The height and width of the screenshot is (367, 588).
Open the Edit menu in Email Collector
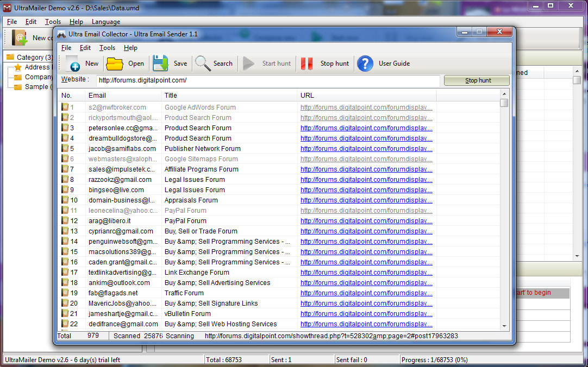(x=85, y=48)
